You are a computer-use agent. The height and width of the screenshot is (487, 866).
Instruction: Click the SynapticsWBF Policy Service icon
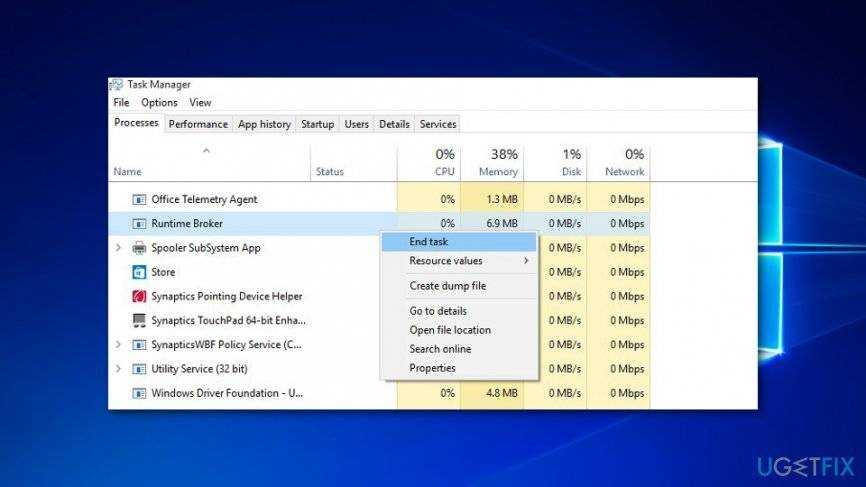(x=139, y=345)
